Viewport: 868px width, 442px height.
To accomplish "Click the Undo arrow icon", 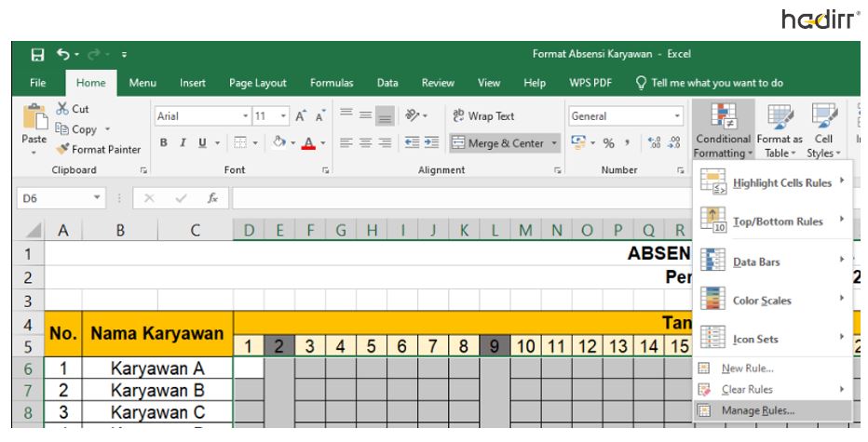I will pyautogui.click(x=63, y=54).
